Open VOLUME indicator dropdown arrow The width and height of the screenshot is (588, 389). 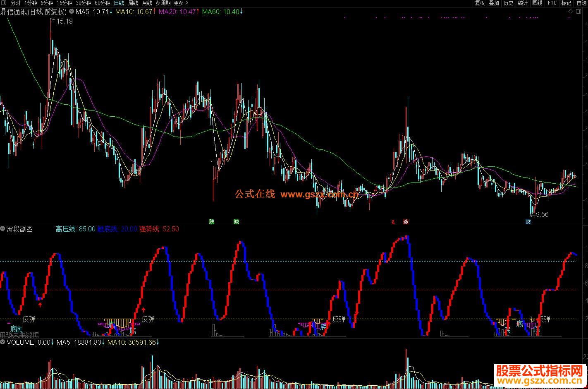pyautogui.click(x=3, y=342)
